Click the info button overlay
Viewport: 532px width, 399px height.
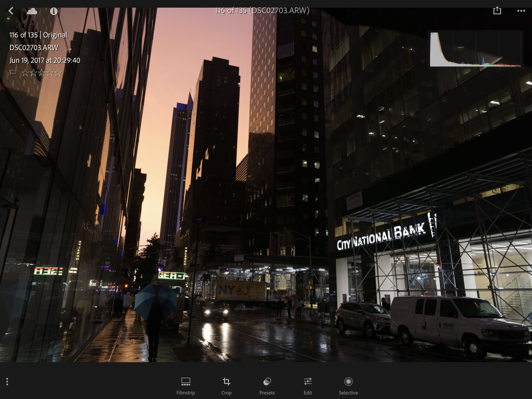click(x=54, y=11)
